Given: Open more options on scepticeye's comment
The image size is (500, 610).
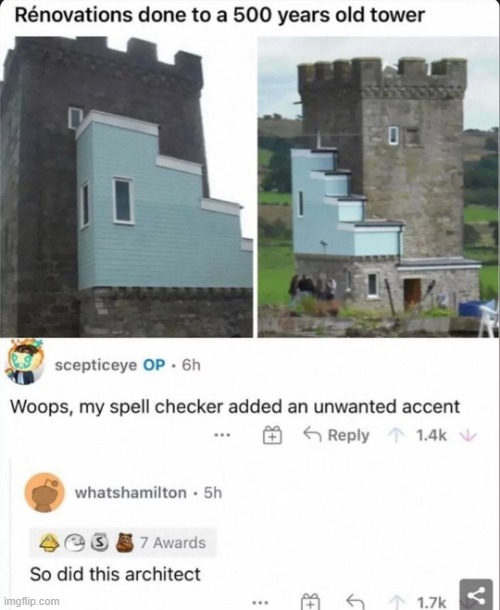Looking at the screenshot, I should [223, 435].
